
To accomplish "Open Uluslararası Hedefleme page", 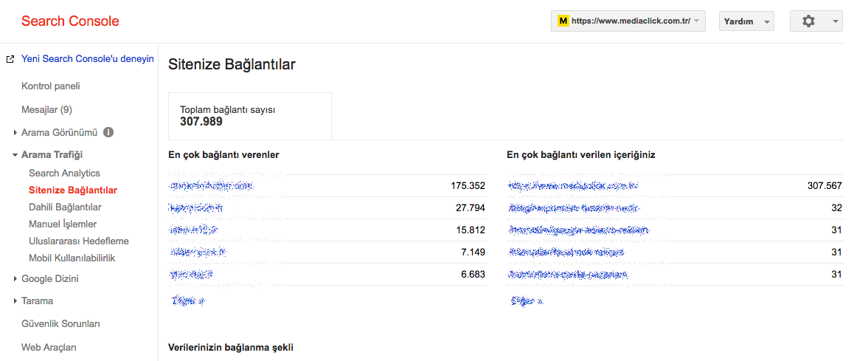I will click(79, 241).
